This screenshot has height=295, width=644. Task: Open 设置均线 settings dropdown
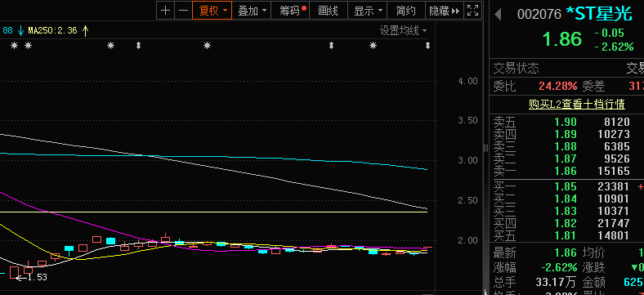[x=403, y=30]
